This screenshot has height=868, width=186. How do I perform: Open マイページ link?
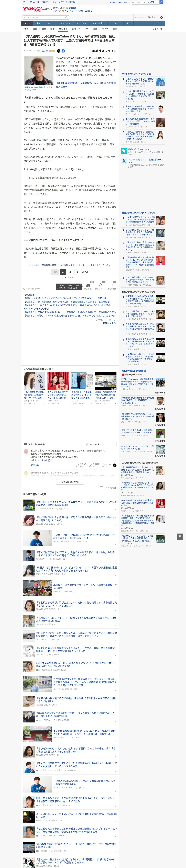click(x=139, y=17)
